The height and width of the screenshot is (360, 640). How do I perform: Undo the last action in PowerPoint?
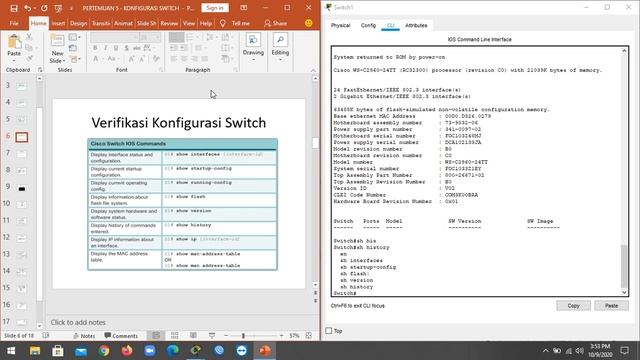coord(27,8)
